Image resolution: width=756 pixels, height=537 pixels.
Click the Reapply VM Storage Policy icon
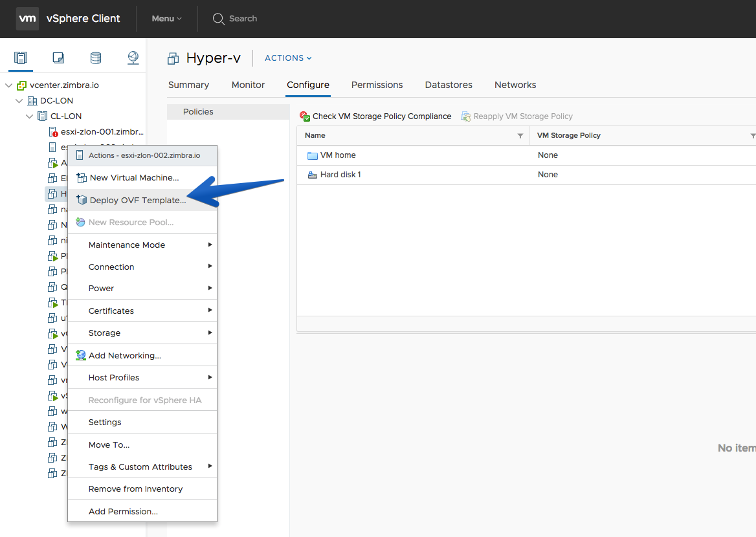466,116
